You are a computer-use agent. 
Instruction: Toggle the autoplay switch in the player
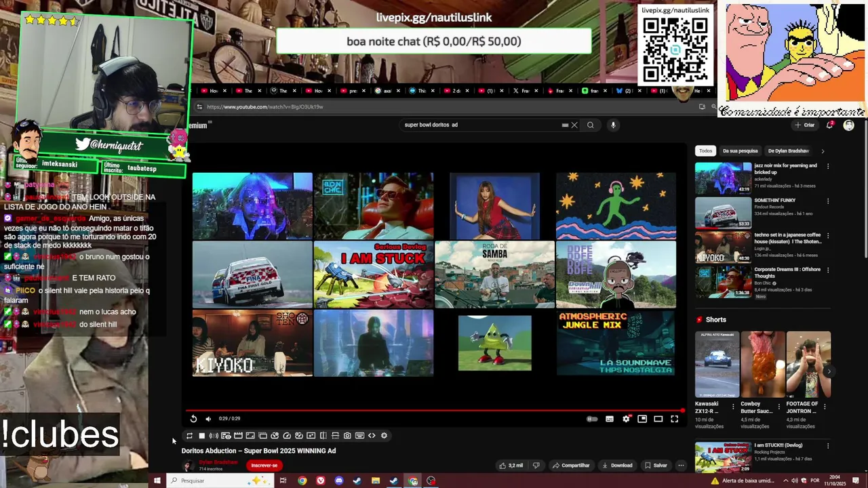592,419
